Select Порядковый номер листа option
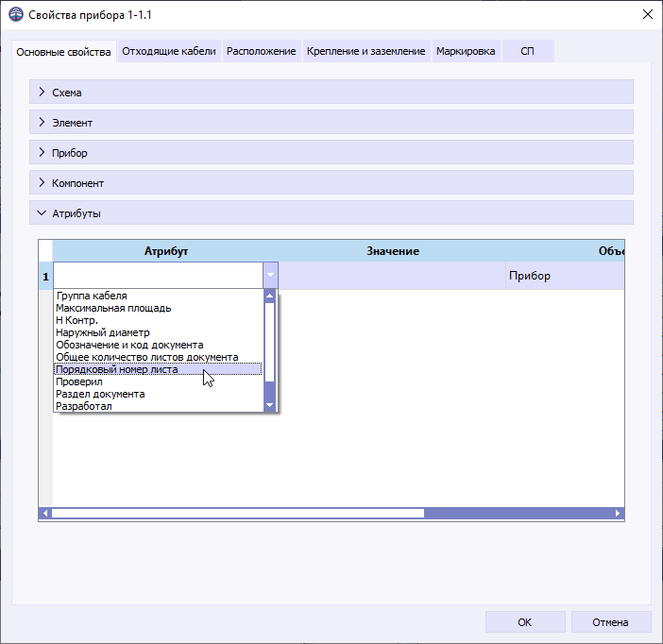 (x=158, y=369)
